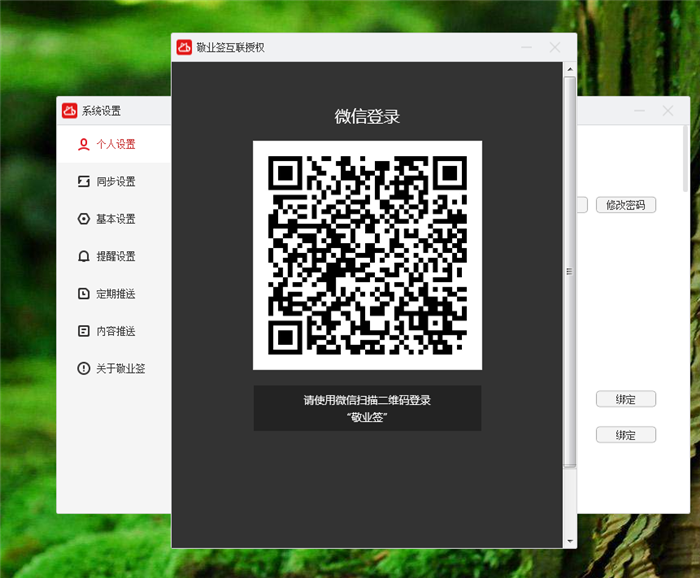Open 提醒设置 in settings sidebar

[114, 256]
